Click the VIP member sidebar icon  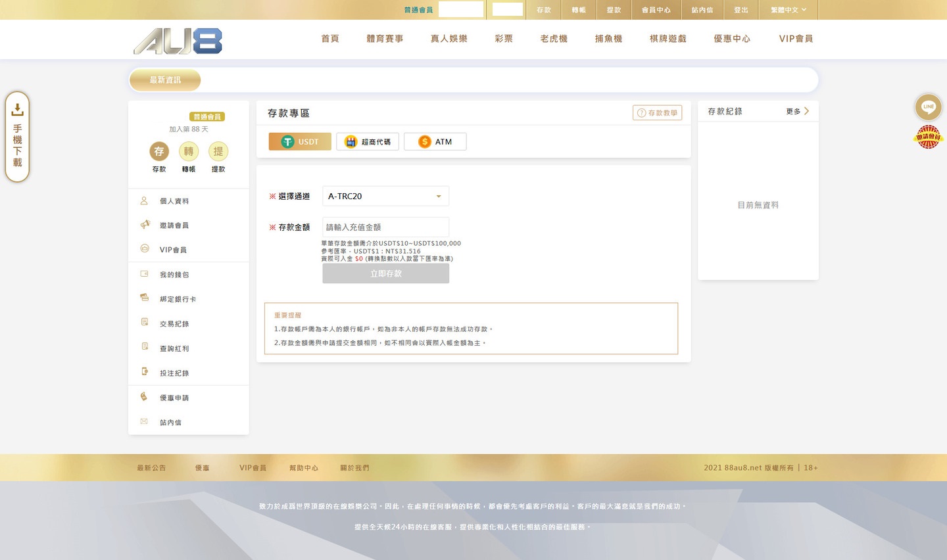coord(145,248)
